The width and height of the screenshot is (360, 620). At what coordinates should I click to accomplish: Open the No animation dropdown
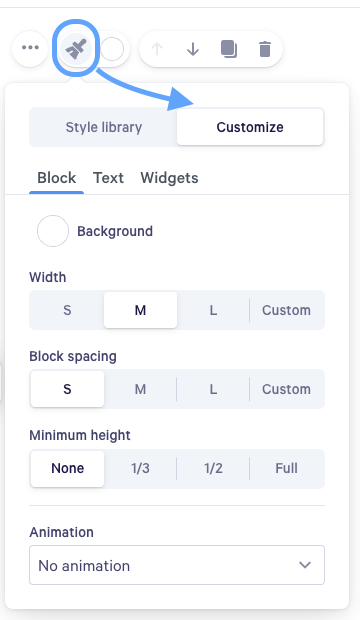pos(177,565)
